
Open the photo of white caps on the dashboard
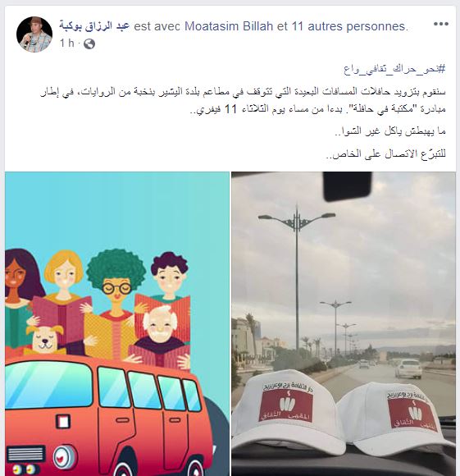pyautogui.click(x=344, y=324)
